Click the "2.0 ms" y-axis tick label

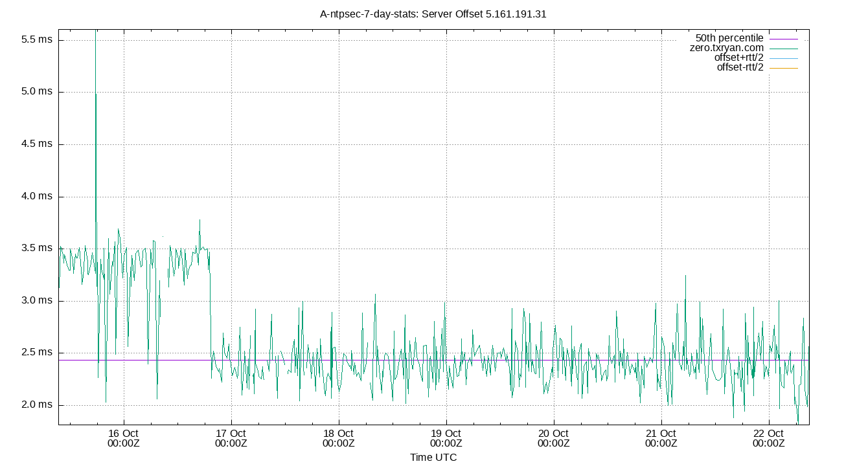tap(37, 405)
